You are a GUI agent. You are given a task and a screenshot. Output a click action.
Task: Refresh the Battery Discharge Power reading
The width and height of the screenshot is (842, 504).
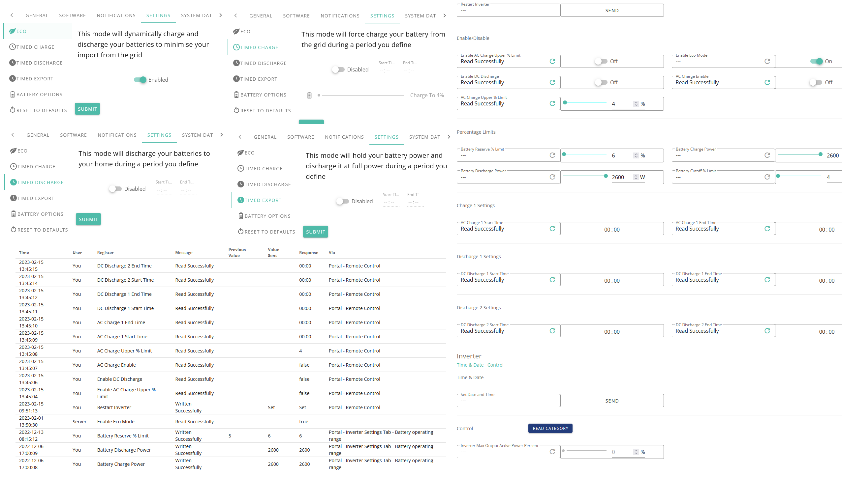point(552,177)
